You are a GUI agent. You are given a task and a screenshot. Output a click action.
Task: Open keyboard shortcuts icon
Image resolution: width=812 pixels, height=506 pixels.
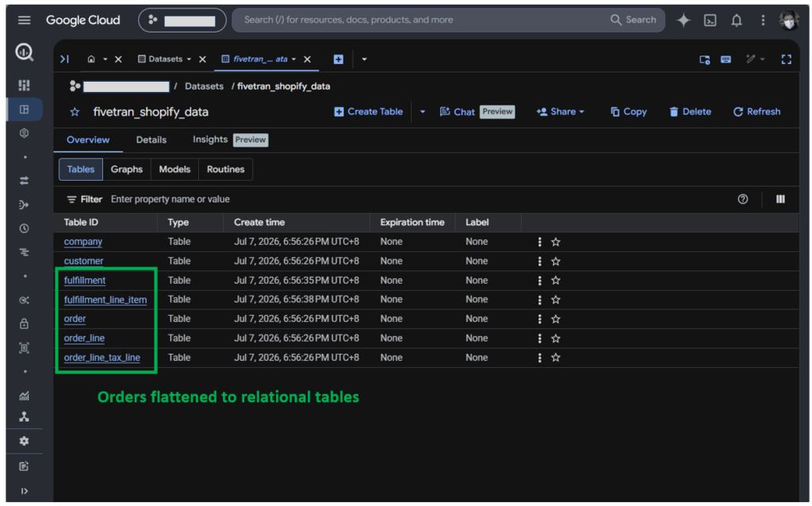(x=726, y=59)
